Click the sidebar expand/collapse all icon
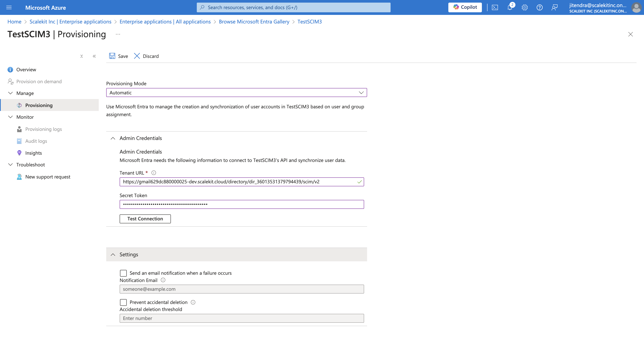 (x=81, y=56)
